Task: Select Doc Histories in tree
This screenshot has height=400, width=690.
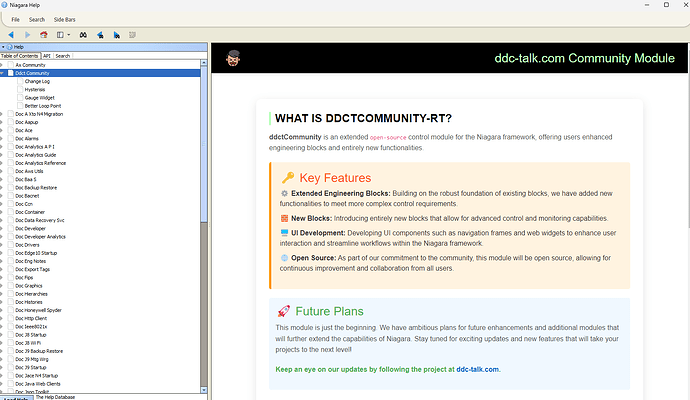Action: tap(29, 302)
